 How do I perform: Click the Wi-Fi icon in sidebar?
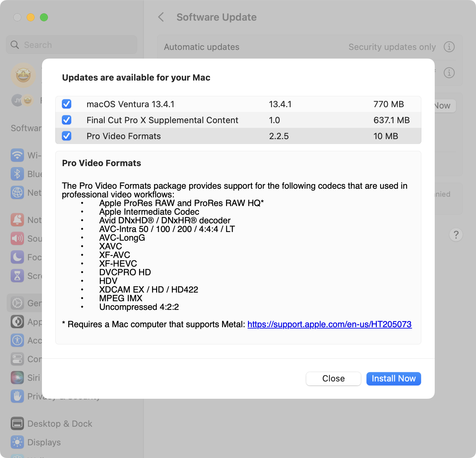point(17,155)
